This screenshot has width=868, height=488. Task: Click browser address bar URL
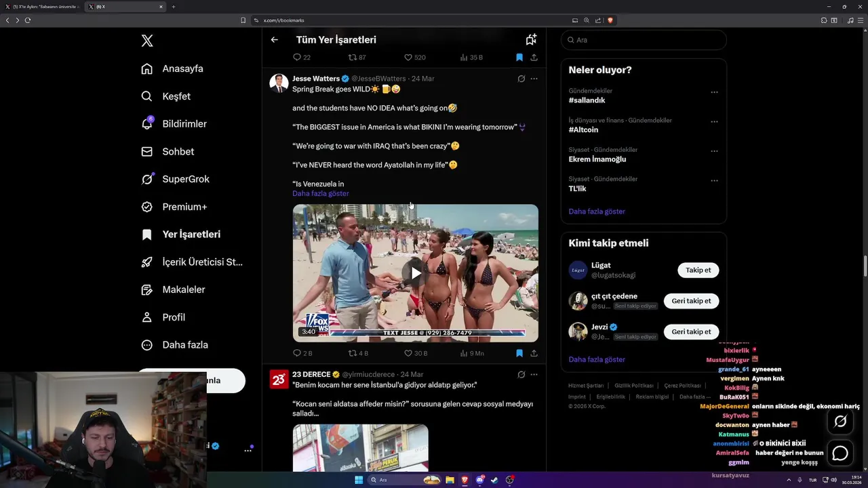[284, 20]
